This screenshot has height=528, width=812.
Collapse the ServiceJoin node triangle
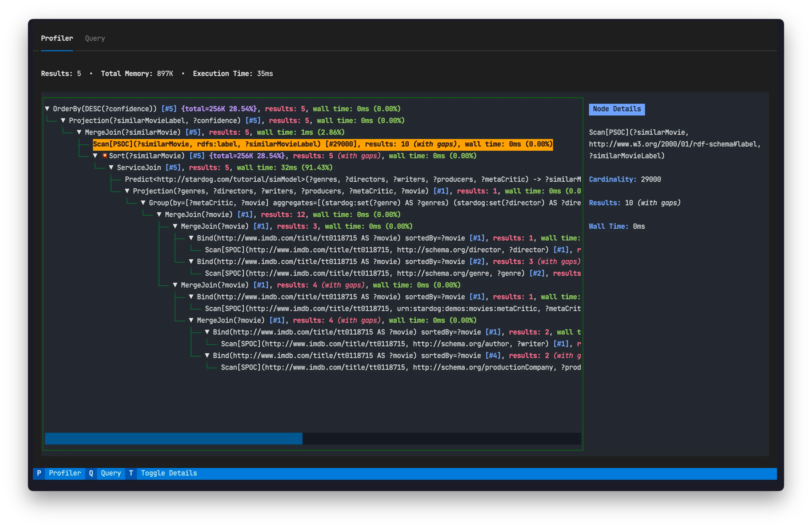click(111, 167)
